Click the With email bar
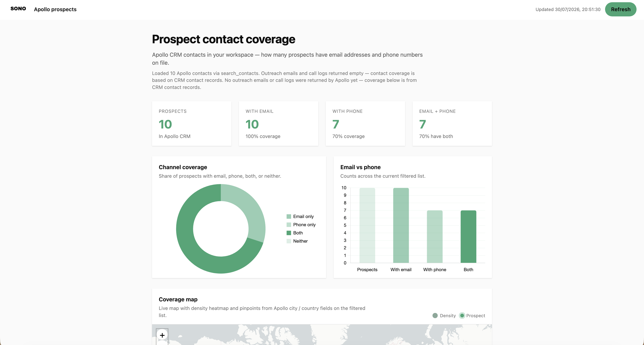Screen dimensions: 644x345 coord(401,225)
